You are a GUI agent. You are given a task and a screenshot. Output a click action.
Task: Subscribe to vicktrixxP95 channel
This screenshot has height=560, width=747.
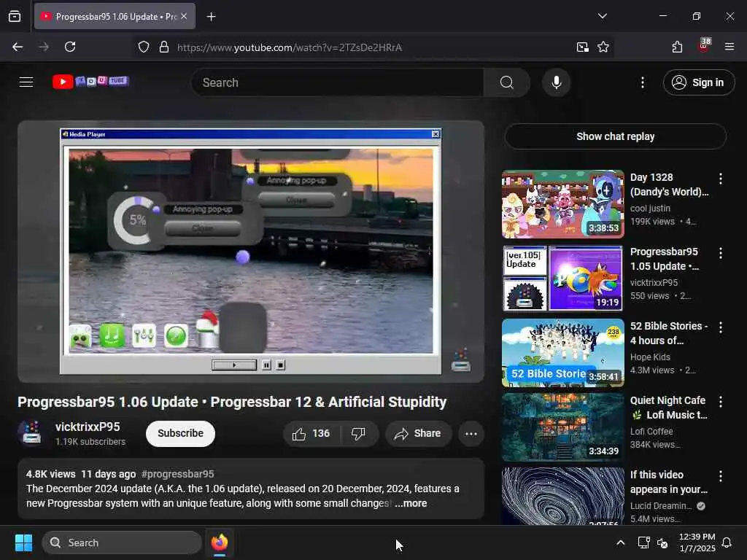181,433
